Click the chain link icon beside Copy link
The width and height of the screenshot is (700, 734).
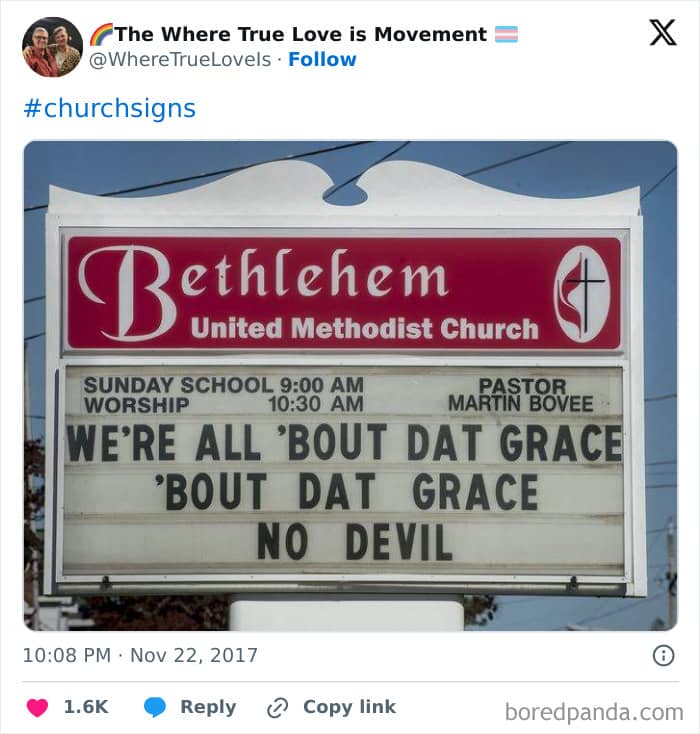(277, 708)
